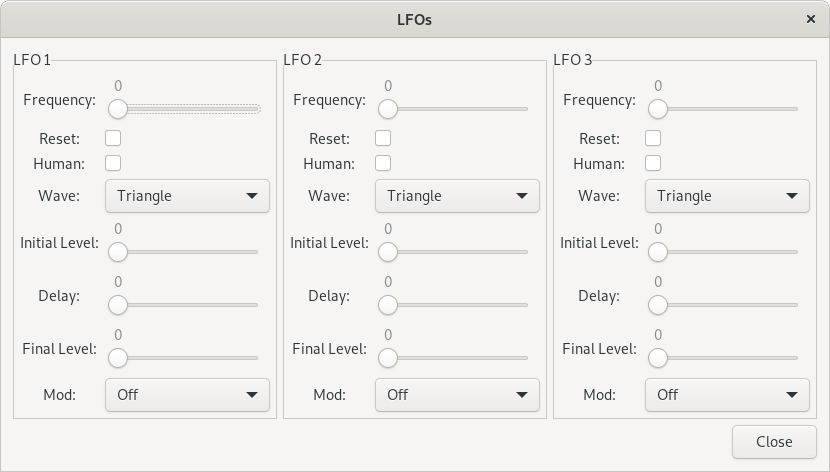The image size is (830, 472).
Task: Open the LFO 1 Mod dropdown
Action: [x=187, y=395]
